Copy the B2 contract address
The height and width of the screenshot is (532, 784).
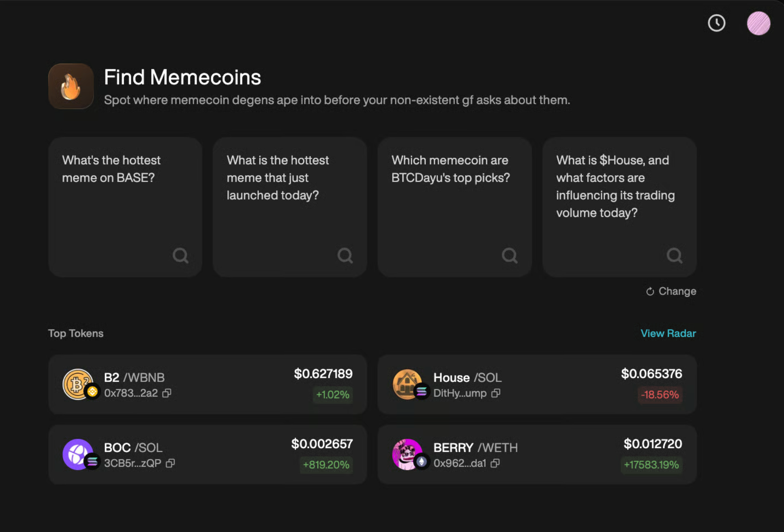pyautogui.click(x=167, y=393)
